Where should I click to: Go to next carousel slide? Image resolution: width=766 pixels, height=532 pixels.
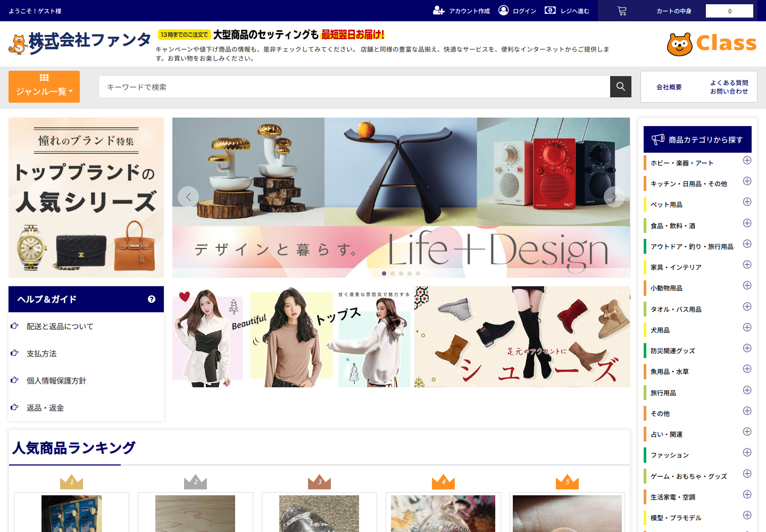pos(614,197)
